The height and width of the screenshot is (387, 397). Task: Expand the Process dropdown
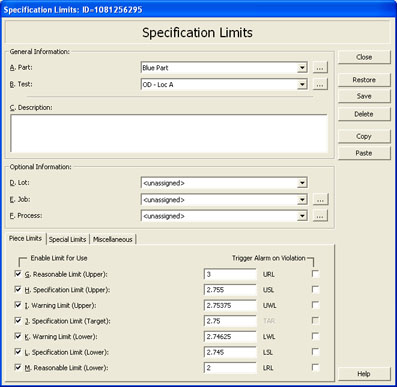(x=302, y=216)
